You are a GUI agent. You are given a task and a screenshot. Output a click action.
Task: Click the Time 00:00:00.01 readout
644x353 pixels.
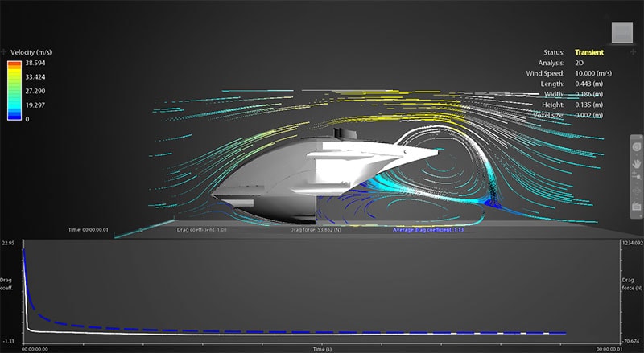tap(89, 230)
